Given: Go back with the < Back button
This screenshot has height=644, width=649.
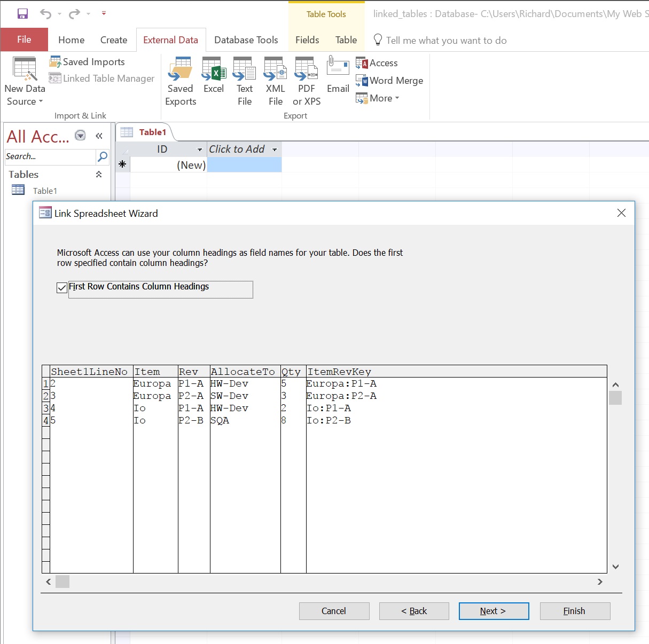Looking at the screenshot, I should tap(414, 611).
